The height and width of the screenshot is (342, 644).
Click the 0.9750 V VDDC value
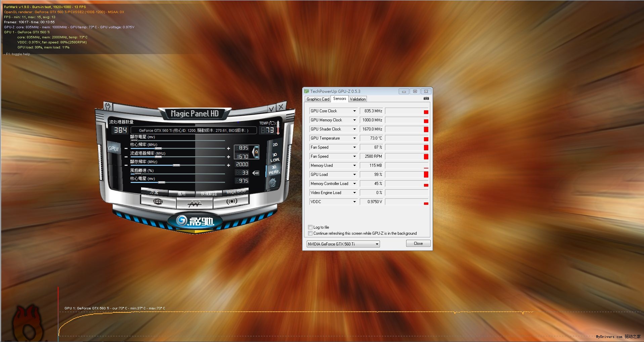[x=372, y=202]
